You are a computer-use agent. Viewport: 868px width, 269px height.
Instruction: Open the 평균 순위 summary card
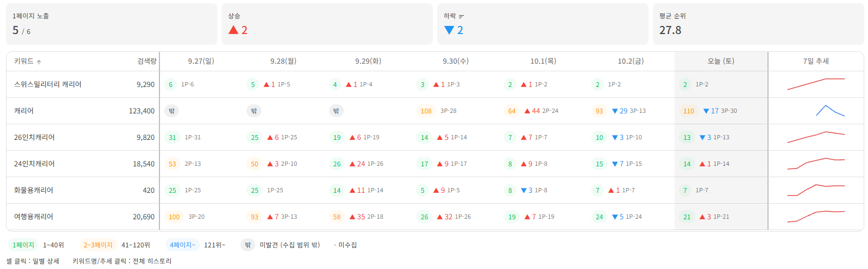click(x=758, y=24)
